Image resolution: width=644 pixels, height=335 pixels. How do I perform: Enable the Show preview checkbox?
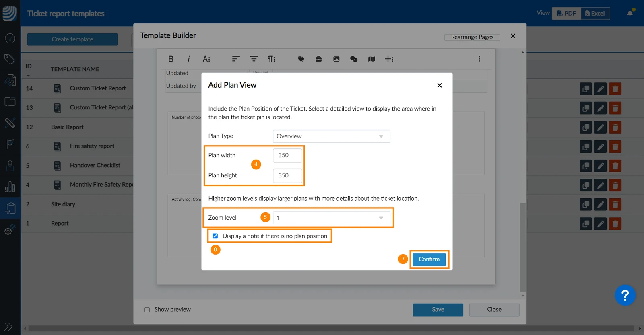pyautogui.click(x=147, y=310)
